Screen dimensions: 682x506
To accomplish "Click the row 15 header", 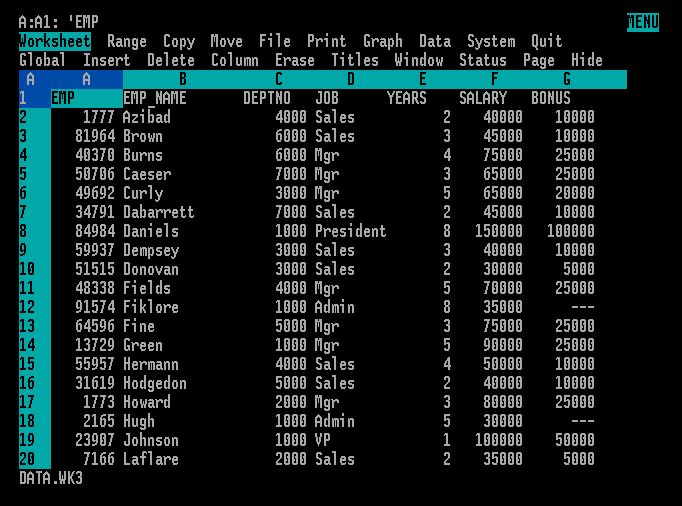I will [28, 364].
